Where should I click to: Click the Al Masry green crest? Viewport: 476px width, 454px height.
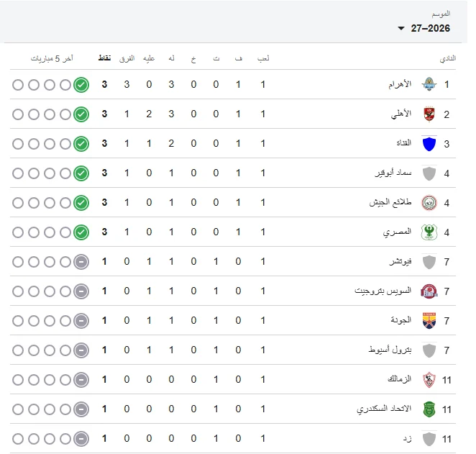tap(429, 232)
